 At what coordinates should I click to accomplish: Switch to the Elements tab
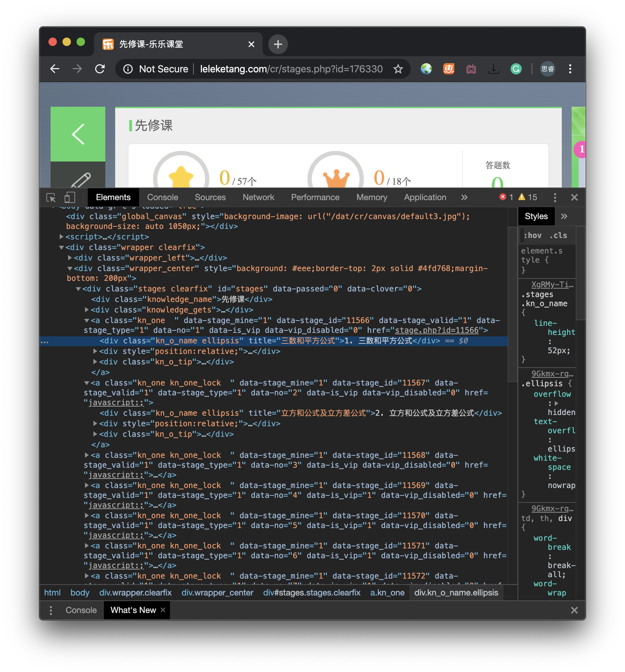[x=113, y=197]
